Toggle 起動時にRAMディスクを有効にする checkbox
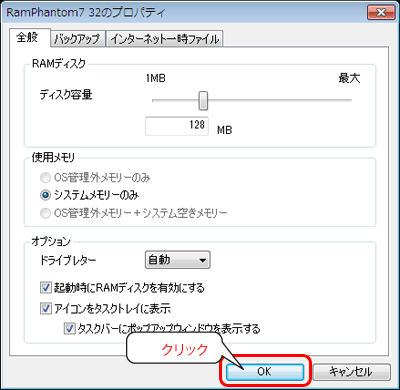This screenshot has height=390, width=400. (x=45, y=287)
